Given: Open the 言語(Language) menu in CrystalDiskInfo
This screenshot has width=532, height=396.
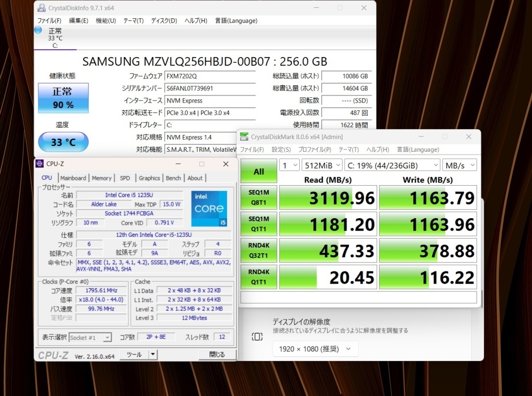Looking at the screenshot, I should (x=236, y=21).
